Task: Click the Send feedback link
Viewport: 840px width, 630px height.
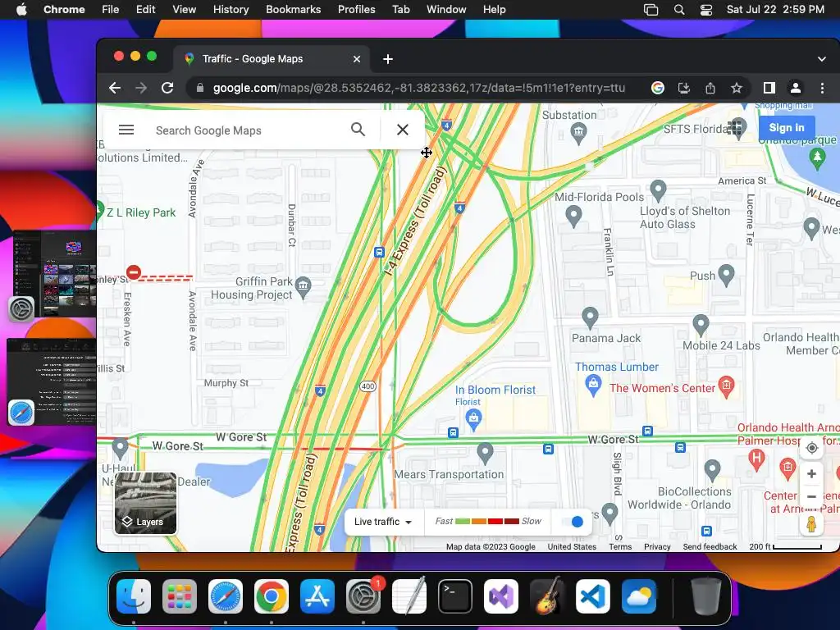Action: point(710,546)
